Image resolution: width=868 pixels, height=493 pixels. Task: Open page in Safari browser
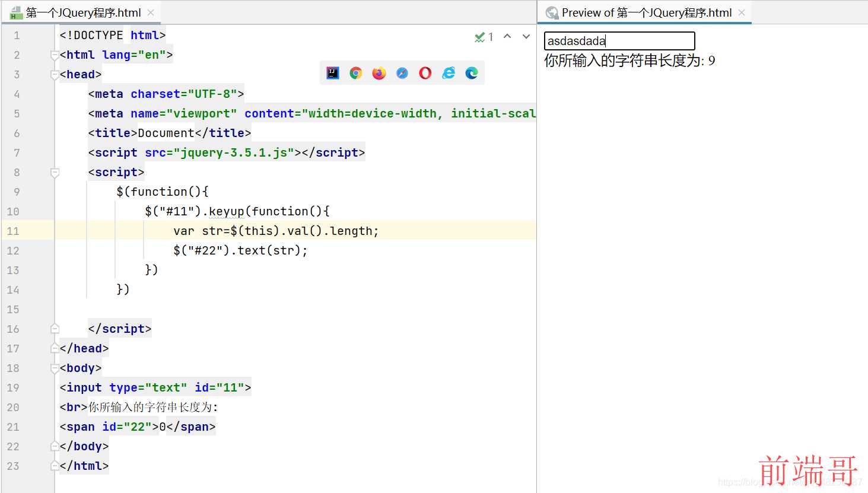click(x=402, y=73)
